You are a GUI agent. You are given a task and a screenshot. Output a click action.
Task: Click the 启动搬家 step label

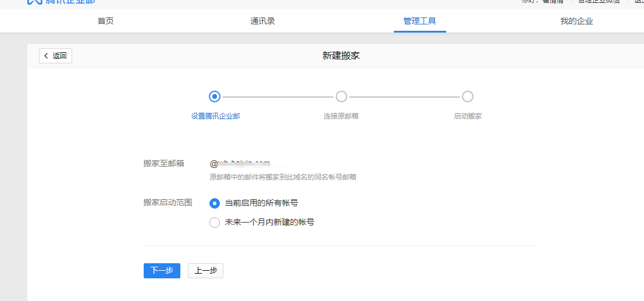click(468, 116)
